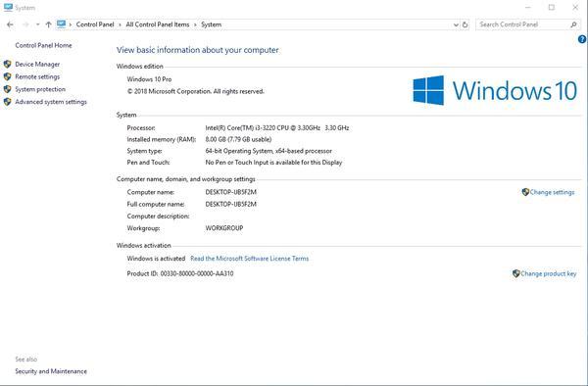Open Remote settings link
The height and width of the screenshot is (386, 588).
37,76
